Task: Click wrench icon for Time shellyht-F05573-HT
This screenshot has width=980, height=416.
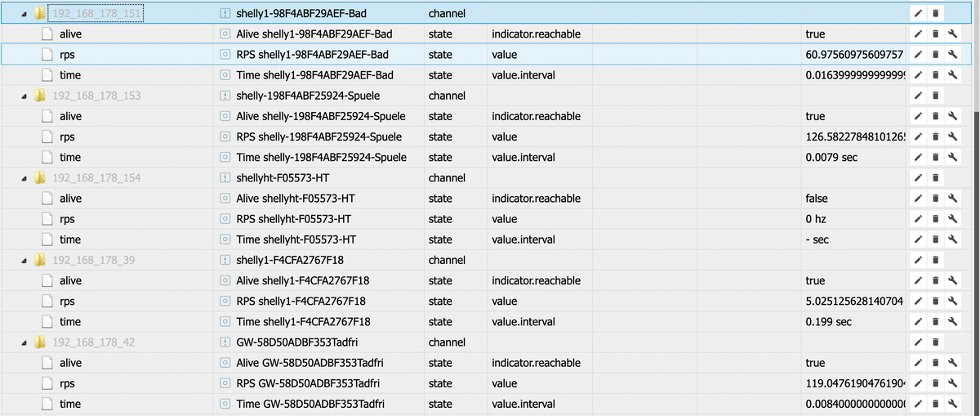Action: 952,239
